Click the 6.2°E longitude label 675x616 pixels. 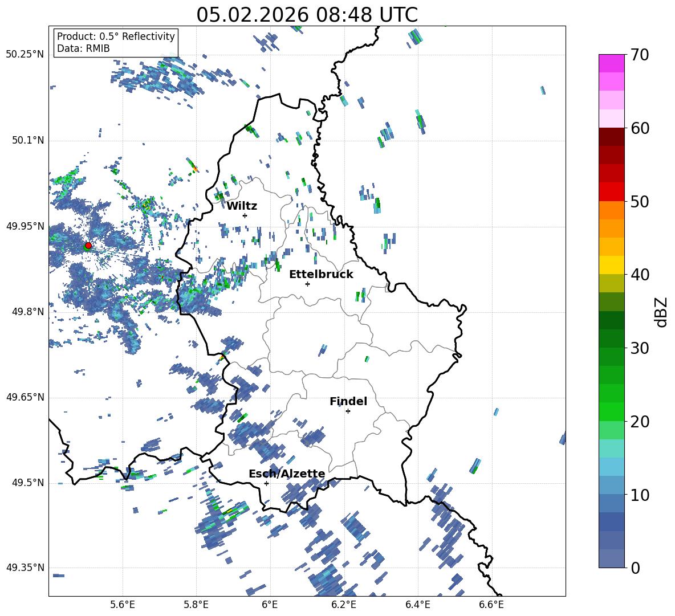click(x=344, y=605)
